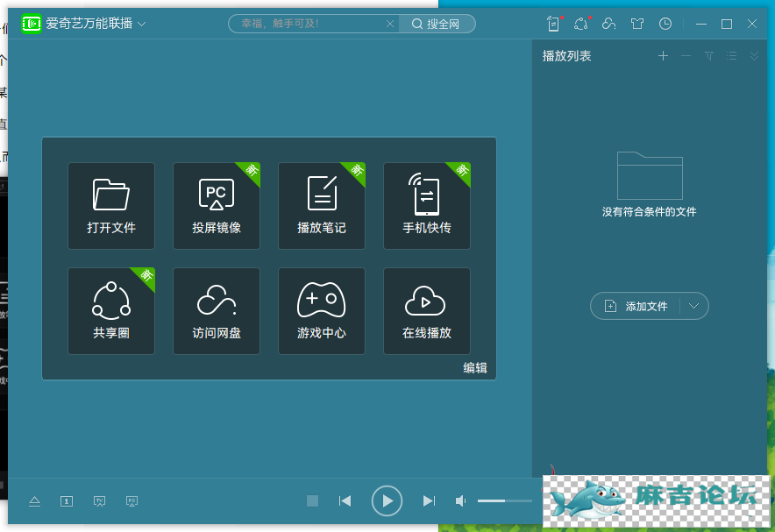Click the playlist minus (remove) icon
The width and height of the screenshot is (775, 532).
[686, 56]
